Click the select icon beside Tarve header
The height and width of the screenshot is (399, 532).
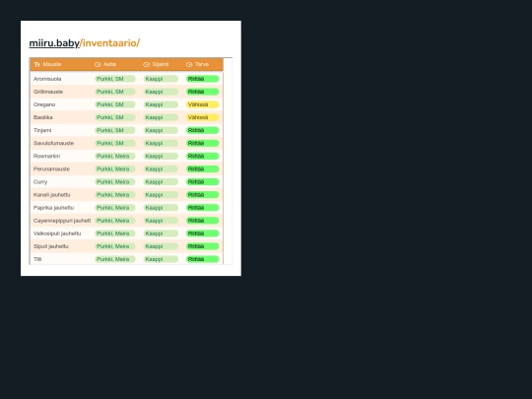pos(189,64)
